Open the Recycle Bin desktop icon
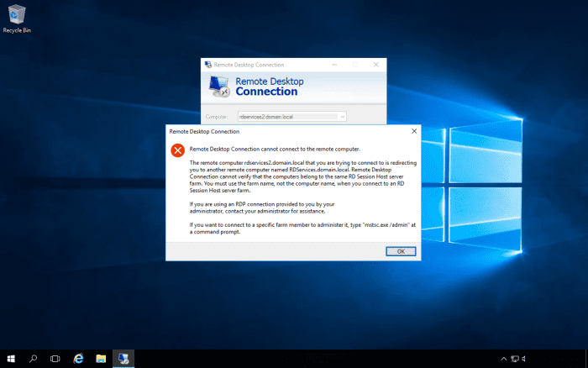Screen dimensions: 588x368 [17, 18]
